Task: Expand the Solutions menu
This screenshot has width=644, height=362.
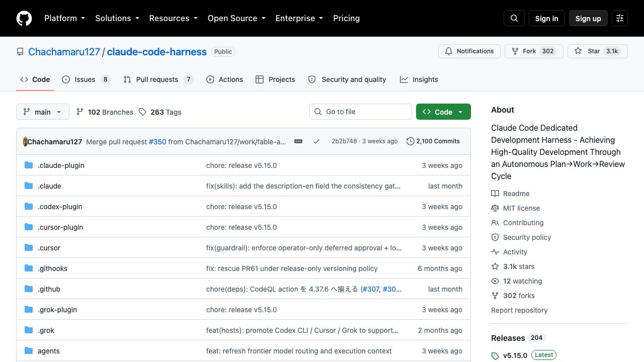Action: (x=117, y=18)
